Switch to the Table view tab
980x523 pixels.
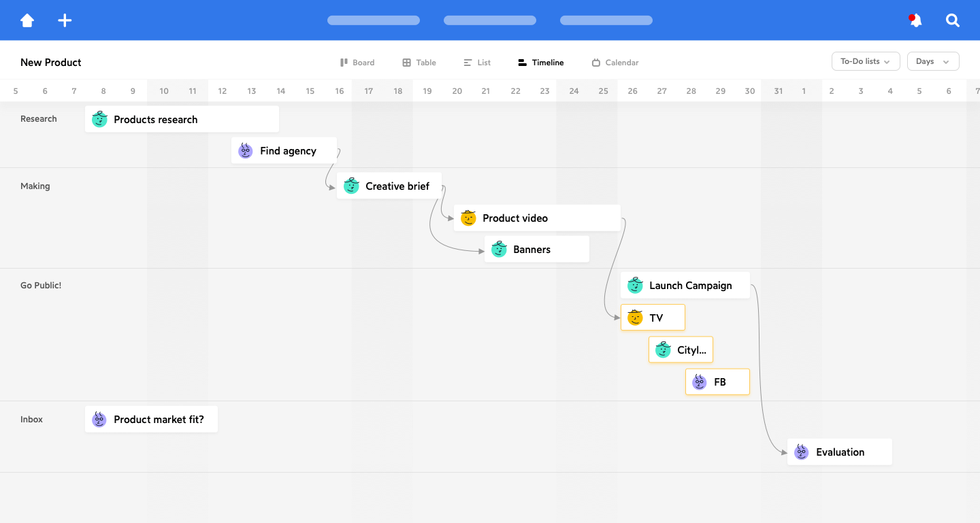click(419, 63)
